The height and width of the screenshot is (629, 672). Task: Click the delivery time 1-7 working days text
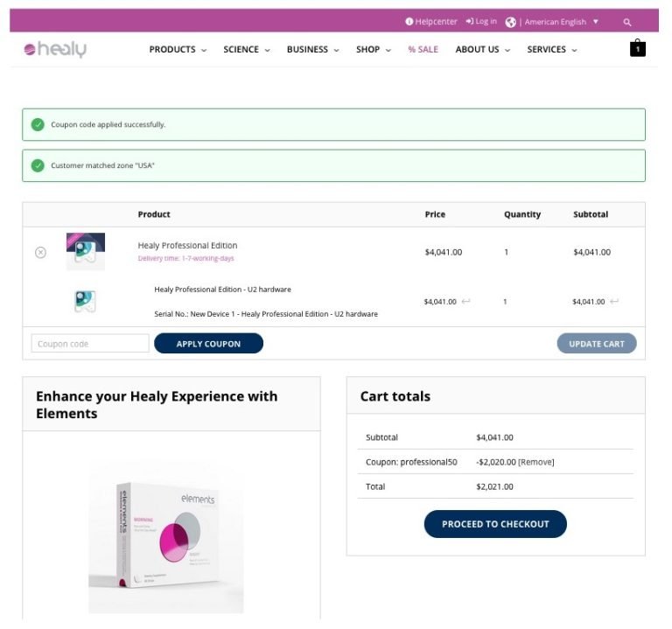pos(186,258)
